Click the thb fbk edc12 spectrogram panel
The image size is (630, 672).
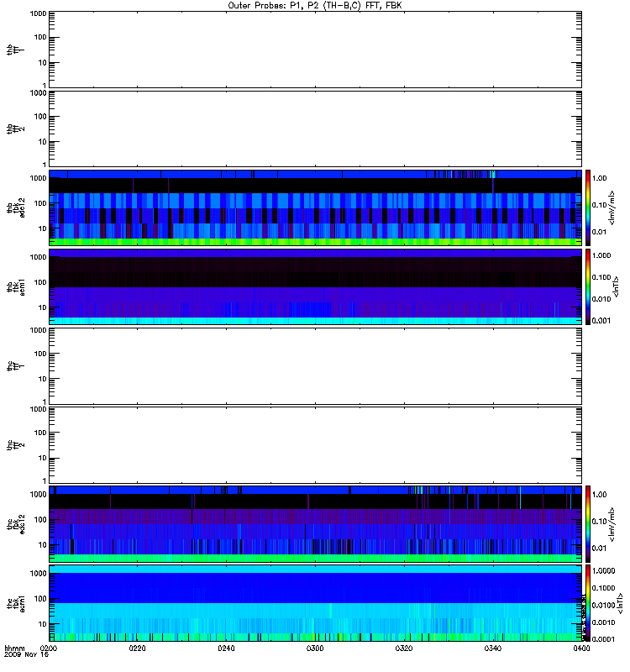315,207
